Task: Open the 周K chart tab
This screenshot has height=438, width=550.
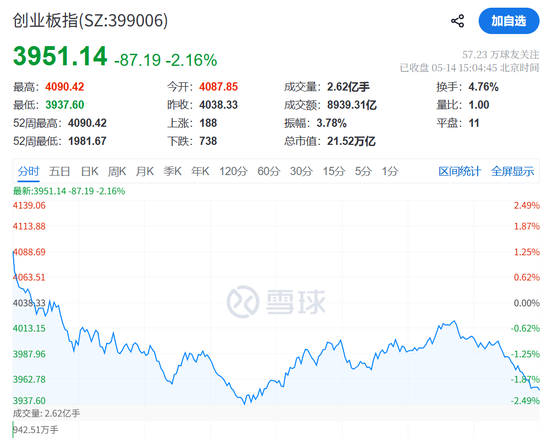Action: pyautogui.click(x=117, y=171)
